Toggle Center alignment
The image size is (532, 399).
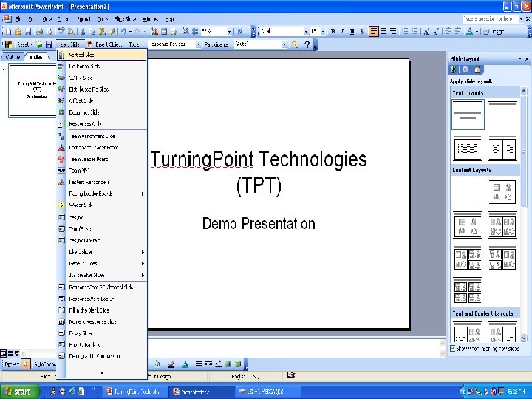coord(383,32)
